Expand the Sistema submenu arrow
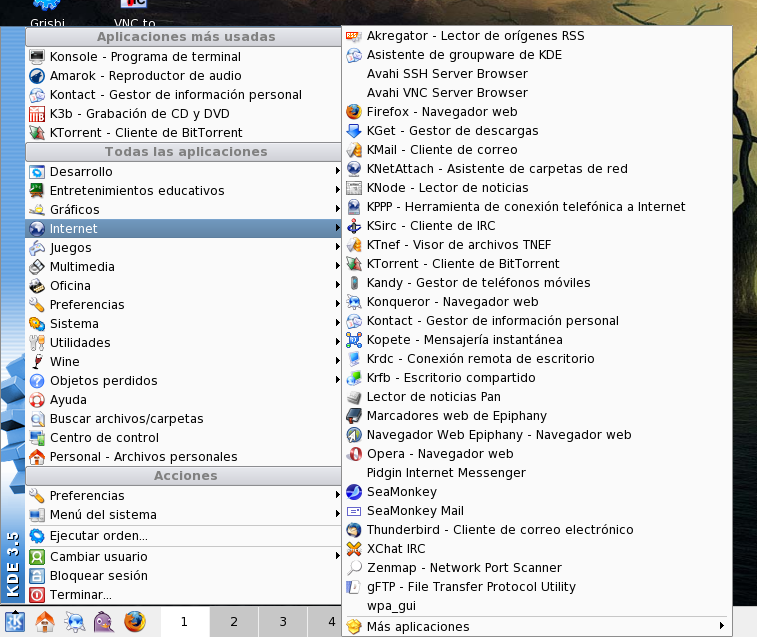This screenshot has width=757, height=637. [x=337, y=323]
